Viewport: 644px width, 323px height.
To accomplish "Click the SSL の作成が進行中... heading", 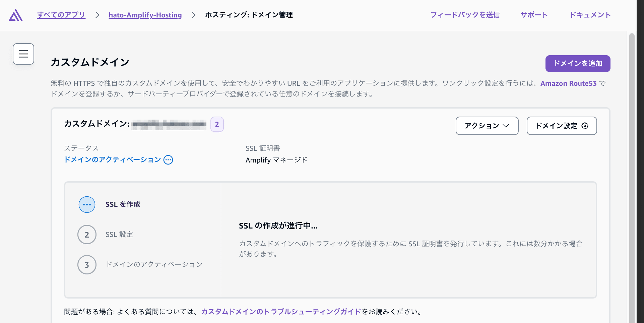I will (x=278, y=226).
